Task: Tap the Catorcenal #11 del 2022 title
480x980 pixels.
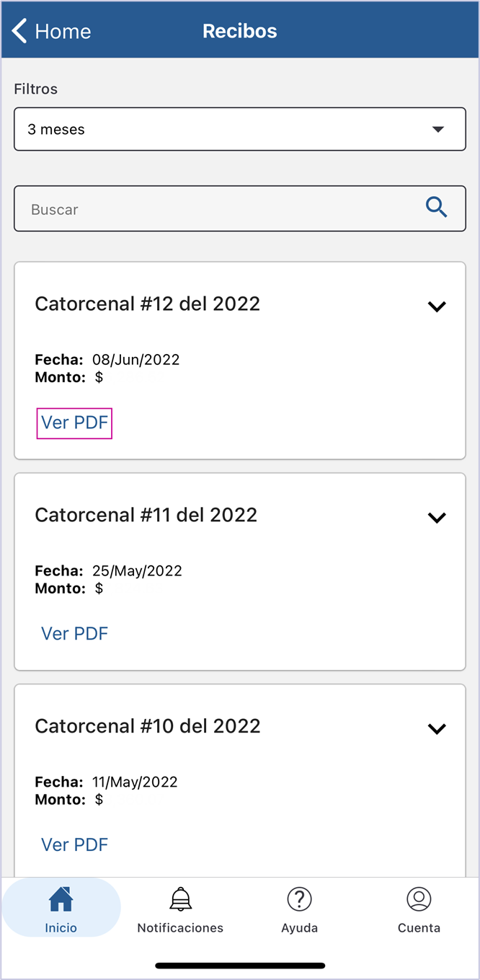Action: [146, 515]
